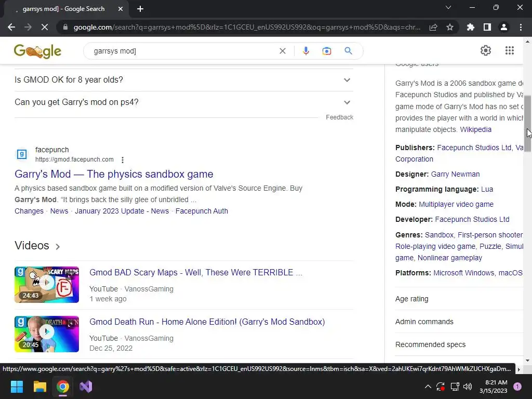The width and height of the screenshot is (532, 399).
Task: Open Garry Newman designer link
Action: (x=455, y=174)
